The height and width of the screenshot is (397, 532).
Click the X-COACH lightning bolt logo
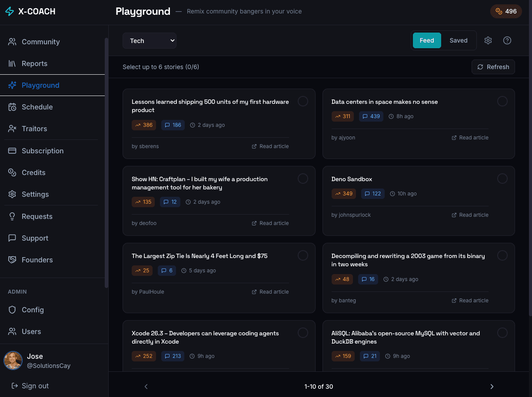pyautogui.click(x=10, y=12)
